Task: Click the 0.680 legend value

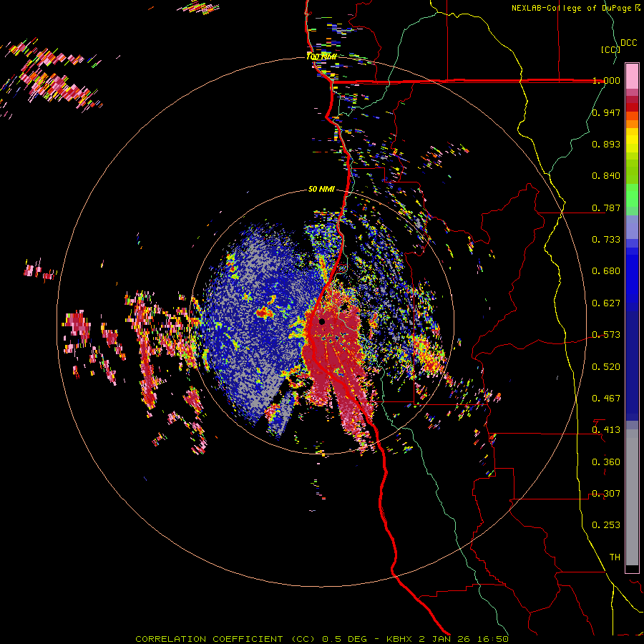Action: coord(606,271)
